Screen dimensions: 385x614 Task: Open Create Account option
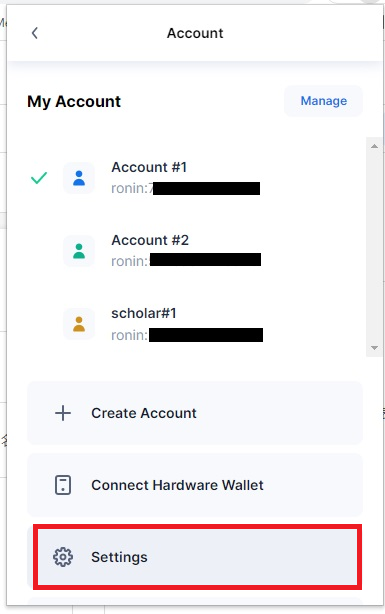[x=195, y=413]
